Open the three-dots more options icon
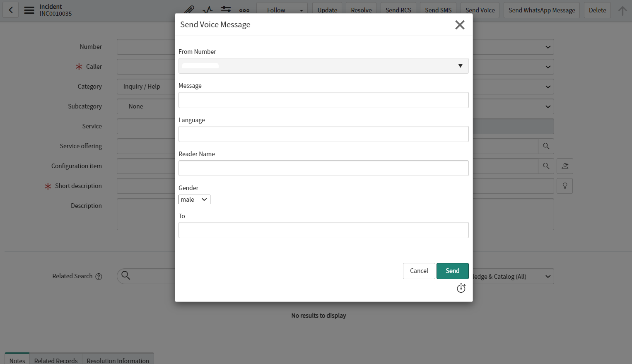 pyautogui.click(x=244, y=10)
